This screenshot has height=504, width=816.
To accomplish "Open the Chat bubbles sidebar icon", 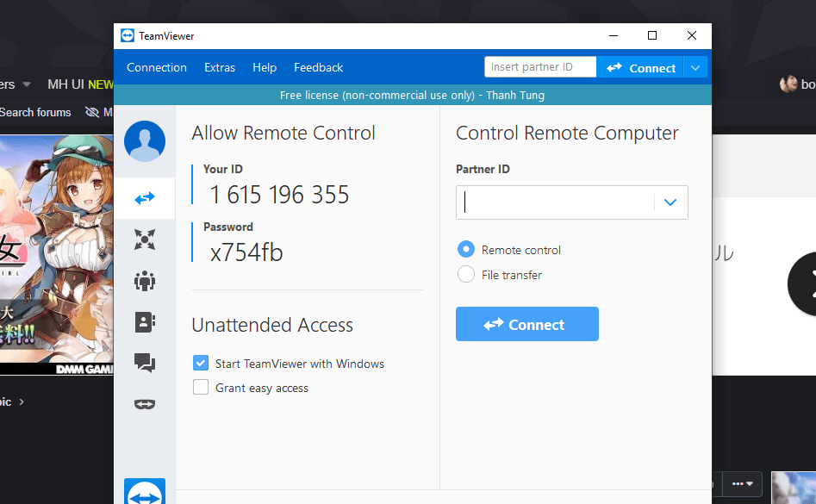I will (x=145, y=363).
